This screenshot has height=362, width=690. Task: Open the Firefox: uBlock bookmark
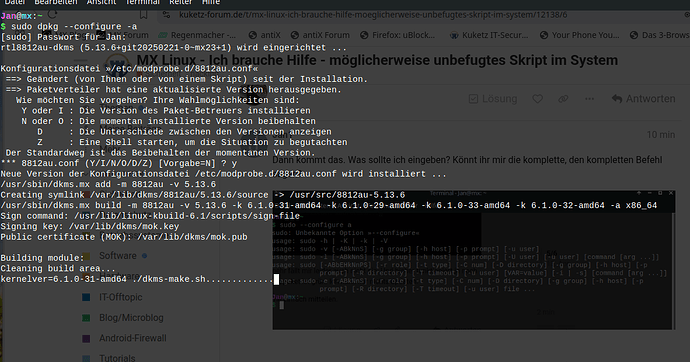click(x=397, y=35)
